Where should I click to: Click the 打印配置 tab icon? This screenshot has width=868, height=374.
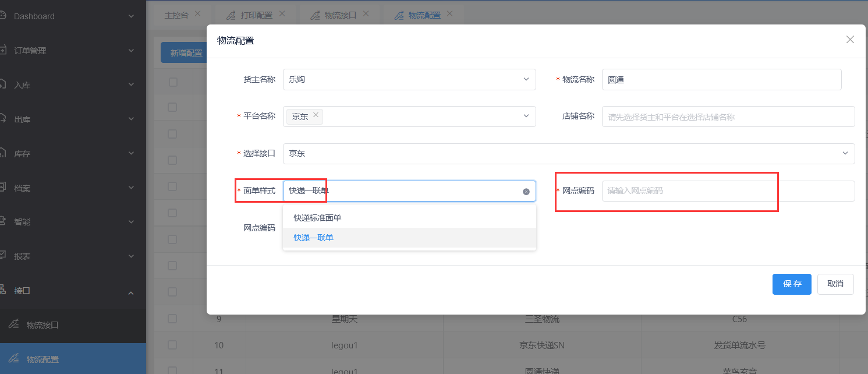tap(231, 15)
